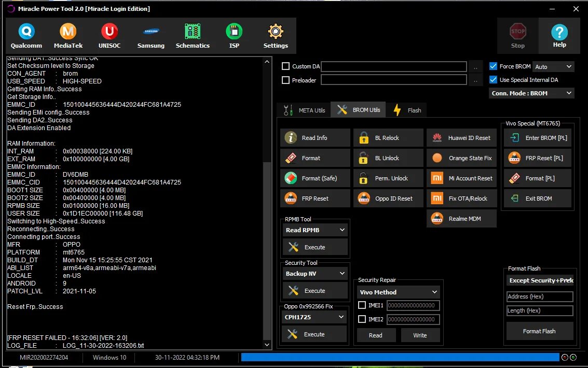The height and width of the screenshot is (368, 588).
Task: Open the MediaTek module
Action: pyautogui.click(x=68, y=36)
